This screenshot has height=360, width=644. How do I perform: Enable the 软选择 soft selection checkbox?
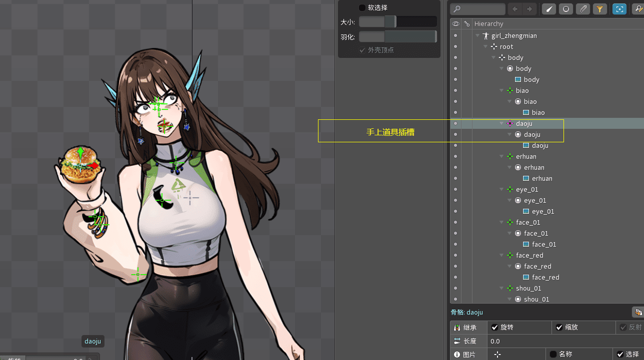(362, 8)
